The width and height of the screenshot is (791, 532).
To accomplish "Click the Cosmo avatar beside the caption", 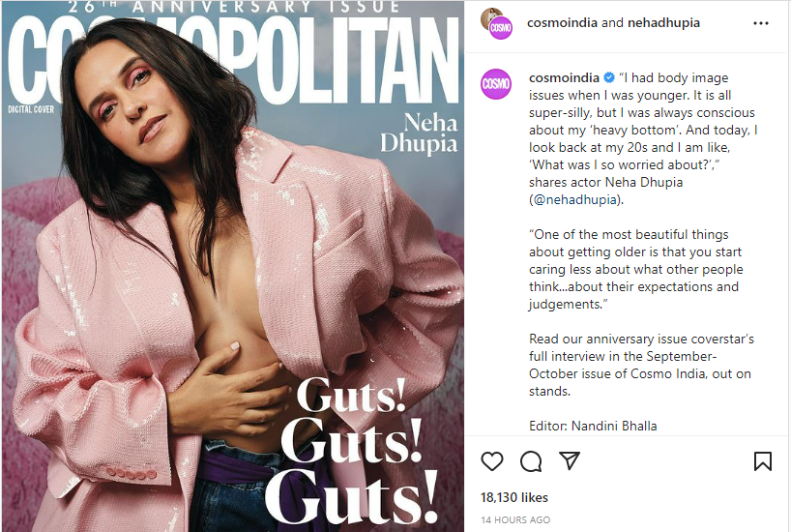I will pyautogui.click(x=496, y=84).
